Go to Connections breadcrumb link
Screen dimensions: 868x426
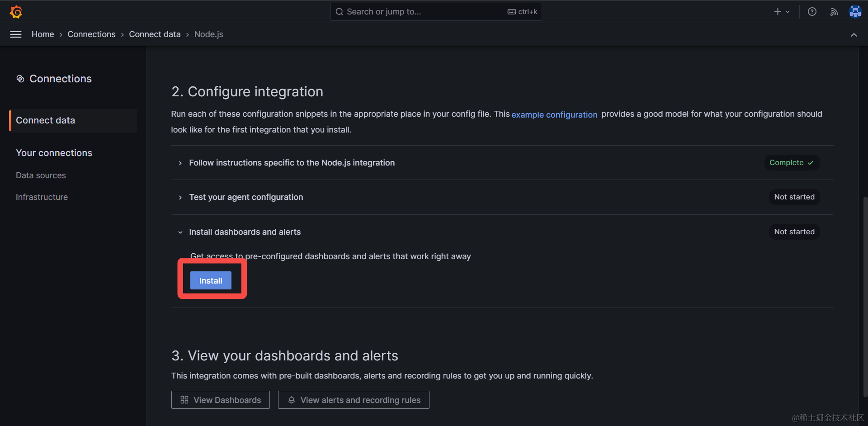[x=91, y=34]
